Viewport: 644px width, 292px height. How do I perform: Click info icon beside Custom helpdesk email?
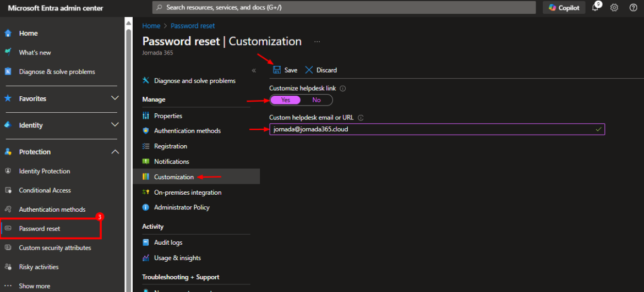point(361,118)
